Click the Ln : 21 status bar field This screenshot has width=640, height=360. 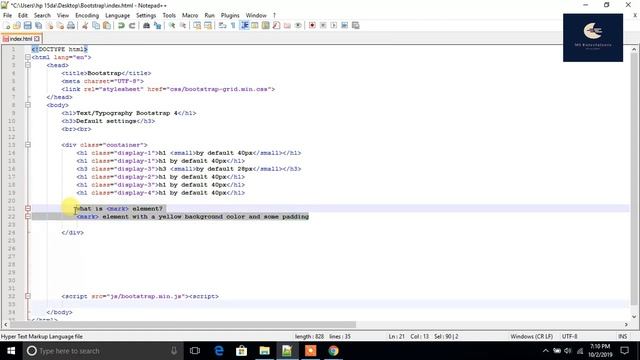396,336
